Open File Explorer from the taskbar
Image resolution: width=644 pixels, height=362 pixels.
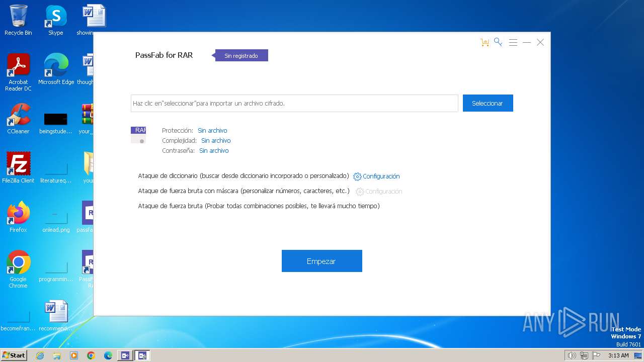(57, 355)
